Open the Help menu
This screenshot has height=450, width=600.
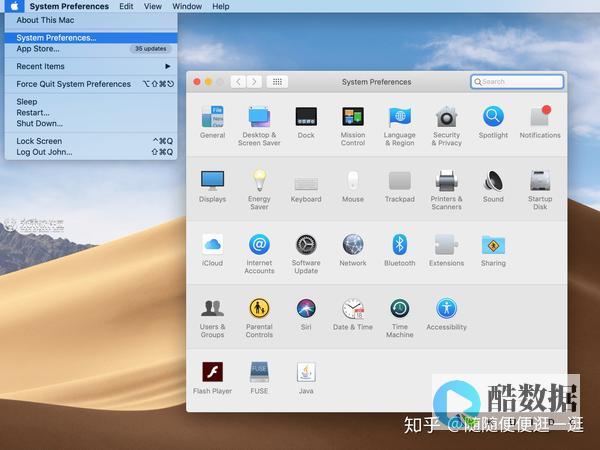(221, 6)
